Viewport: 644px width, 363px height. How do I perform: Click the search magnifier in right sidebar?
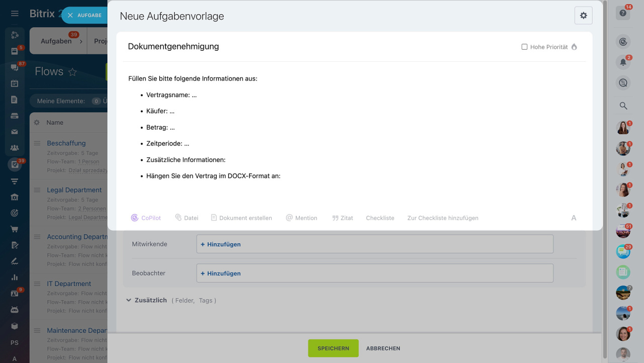(x=623, y=106)
